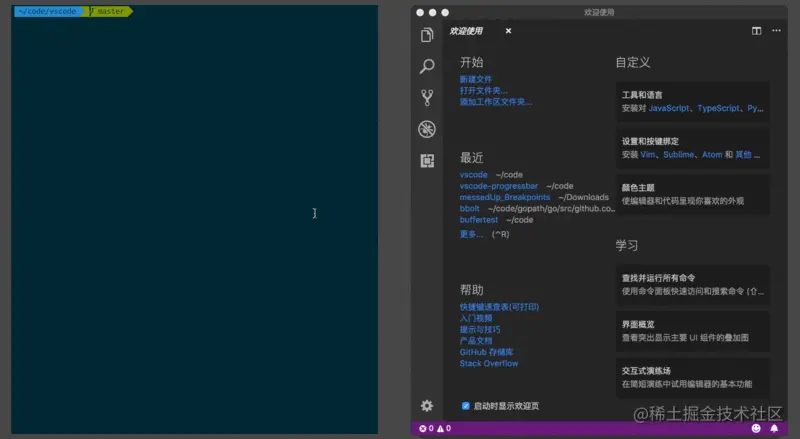Open the 查找并运行所有命令 card
This screenshot has height=439, width=800.
click(693, 285)
